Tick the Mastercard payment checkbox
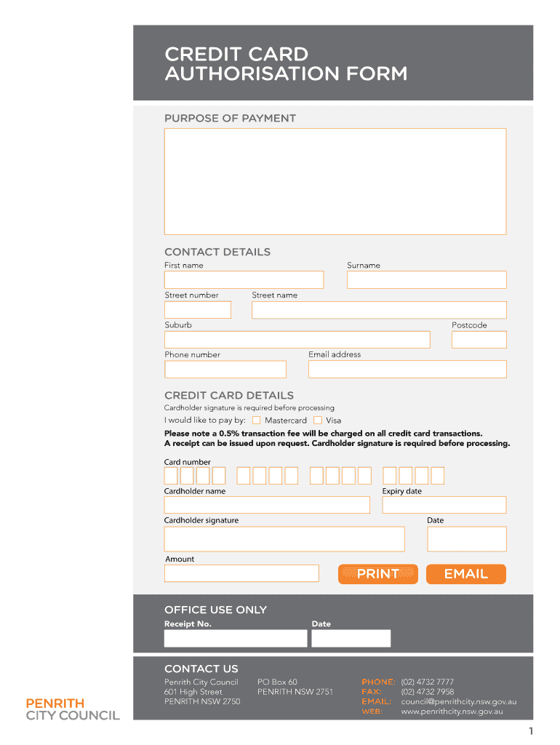The image size is (560, 745). 256,421
